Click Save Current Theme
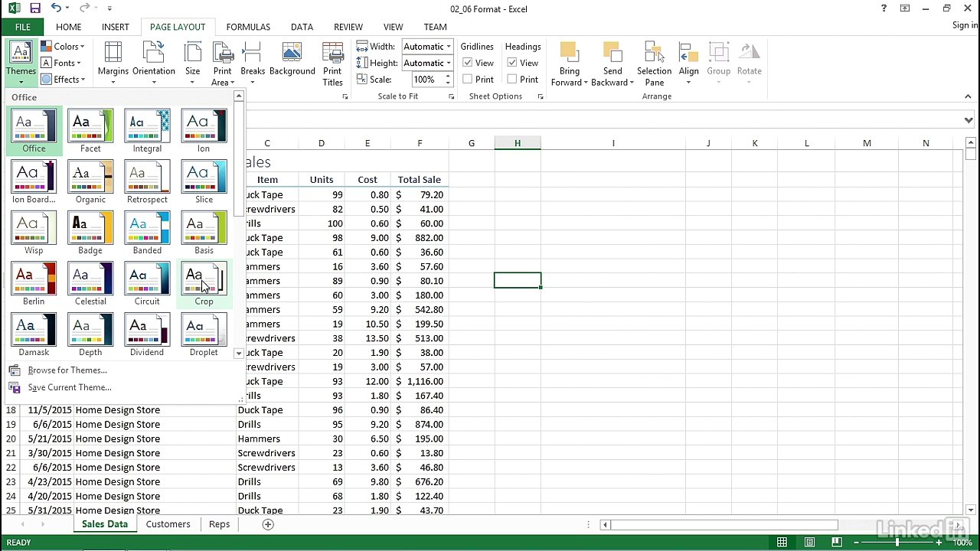 tap(70, 387)
